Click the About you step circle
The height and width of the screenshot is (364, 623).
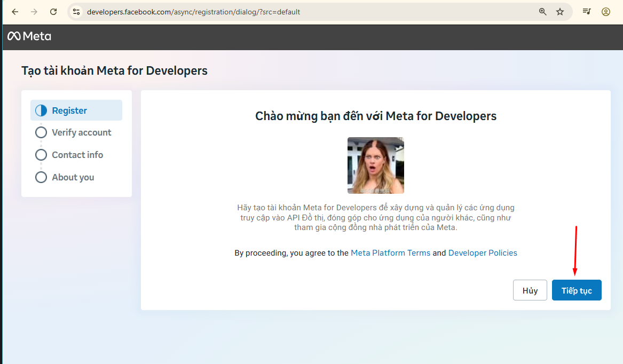tap(41, 177)
